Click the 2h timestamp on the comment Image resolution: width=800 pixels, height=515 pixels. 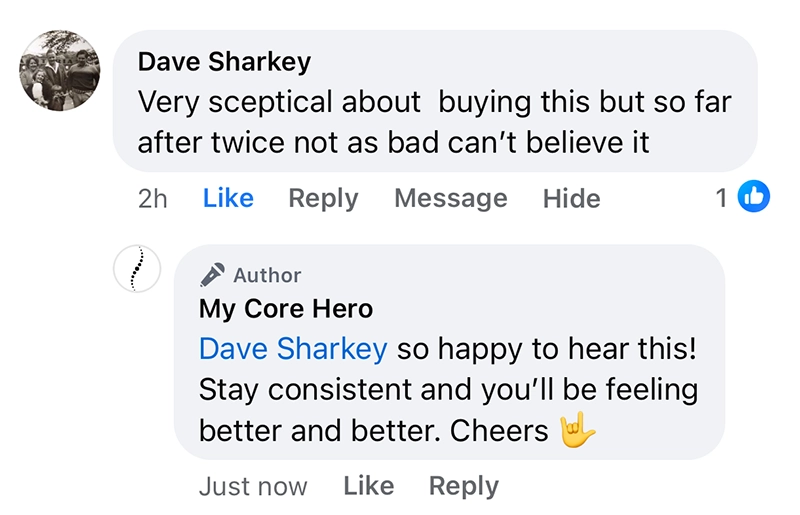click(x=153, y=198)
